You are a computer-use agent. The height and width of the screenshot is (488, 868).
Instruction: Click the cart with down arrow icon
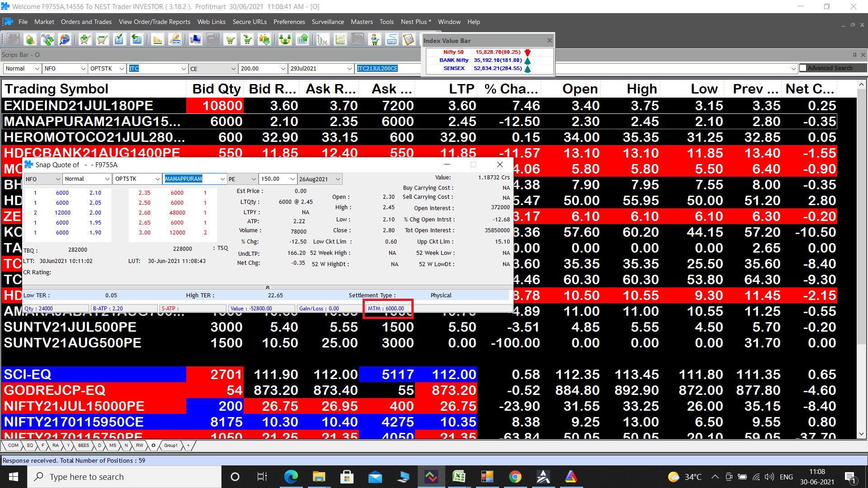[x=247, y=40]
